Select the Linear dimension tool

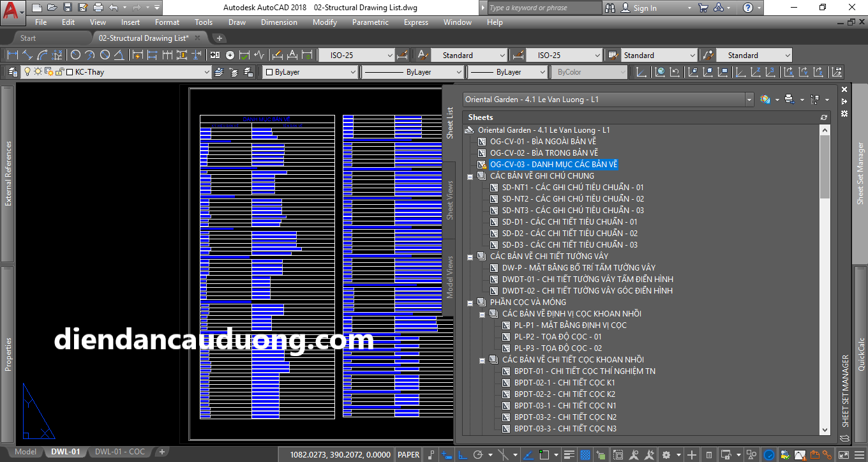[11, 55]
